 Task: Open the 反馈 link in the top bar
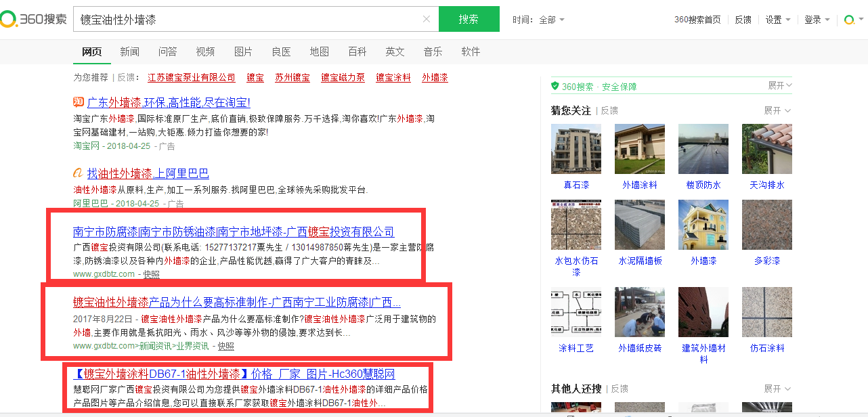(x=743, y=20)
